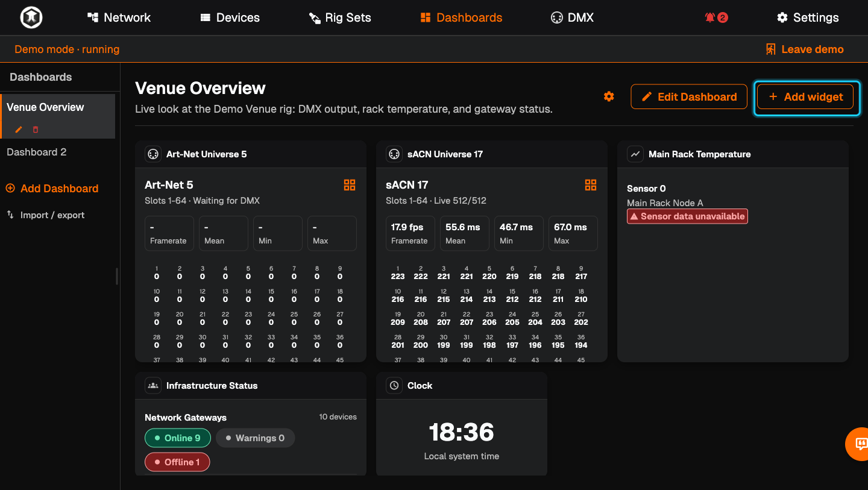The image size is (868, 490).
Task: Click the Art-Net Universe 5 widget icon
Action: pyautogui.click(x=153, y=154)
